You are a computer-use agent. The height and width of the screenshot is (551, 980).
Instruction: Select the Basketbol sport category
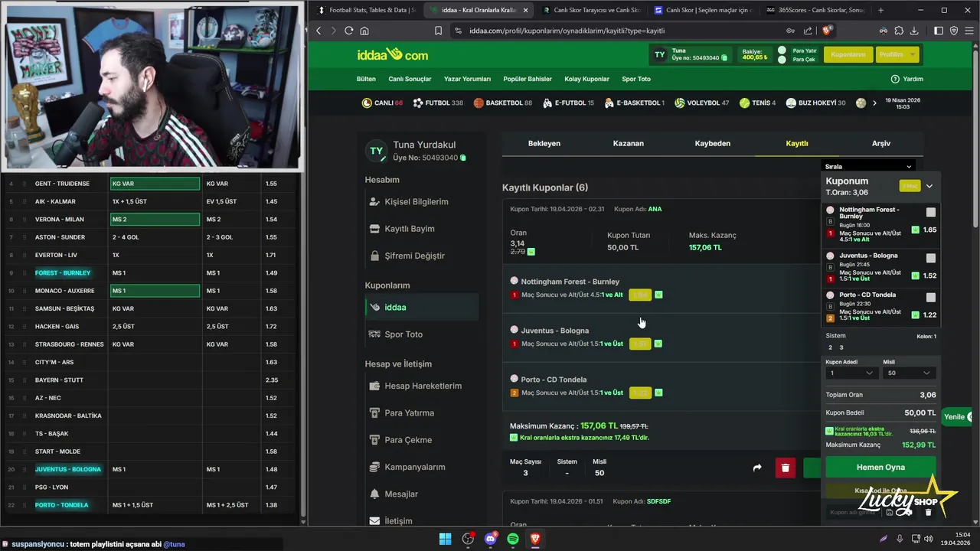502,103
